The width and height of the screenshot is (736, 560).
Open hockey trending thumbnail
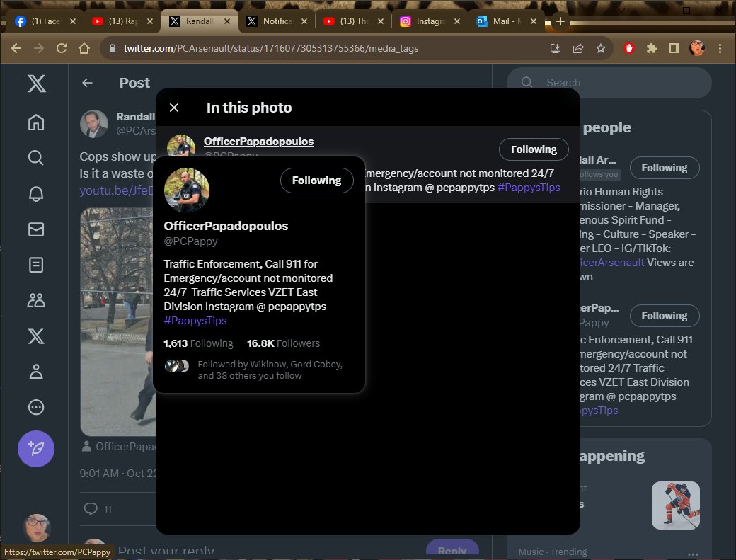[675, 505]
